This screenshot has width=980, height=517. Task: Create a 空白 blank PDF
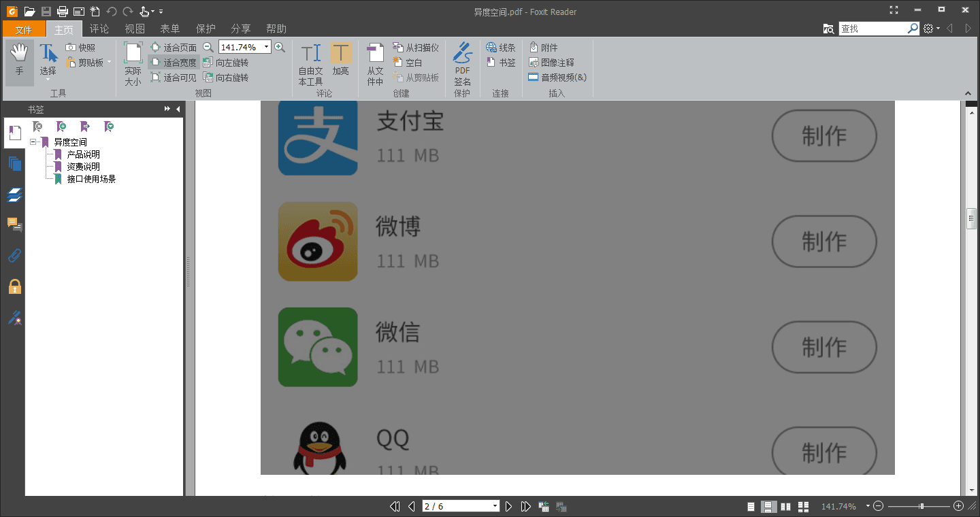point(408,63)
